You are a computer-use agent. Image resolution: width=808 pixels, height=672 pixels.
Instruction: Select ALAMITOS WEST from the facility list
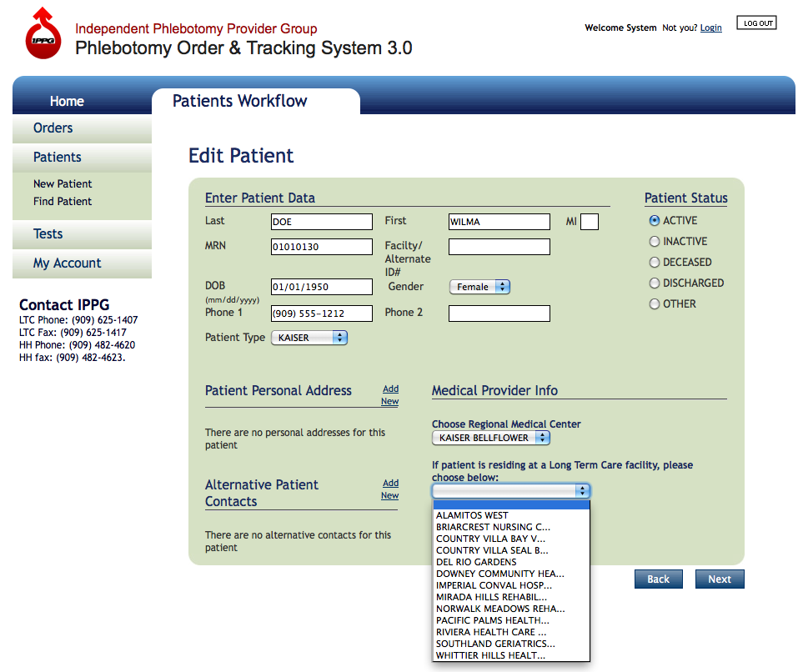472,515
